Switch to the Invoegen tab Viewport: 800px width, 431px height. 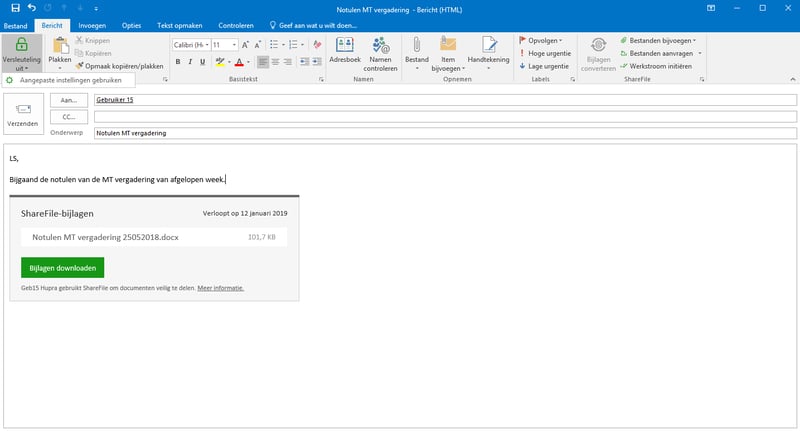[92, 26]
